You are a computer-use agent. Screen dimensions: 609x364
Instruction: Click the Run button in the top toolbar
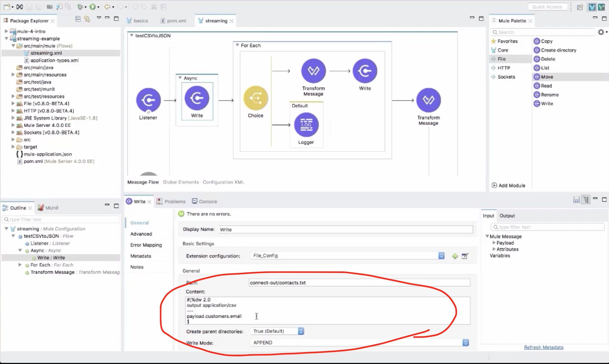(92, 7)
